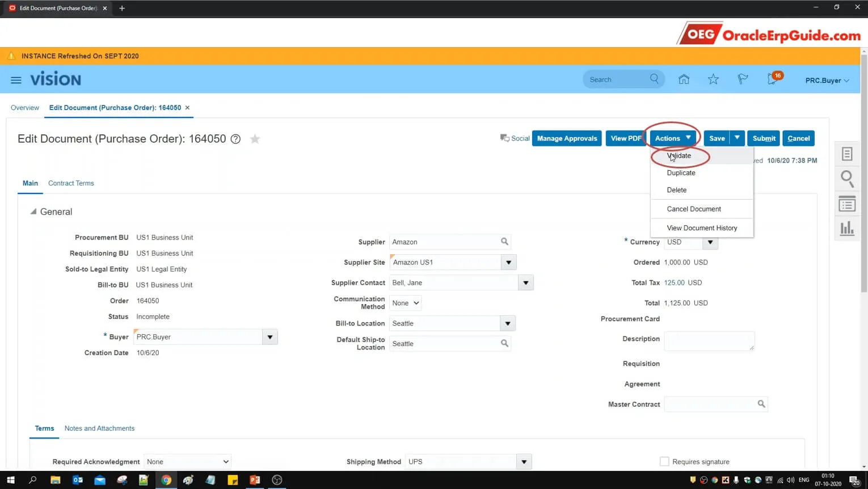Open Sticky Notes from the taskbar

233,480
